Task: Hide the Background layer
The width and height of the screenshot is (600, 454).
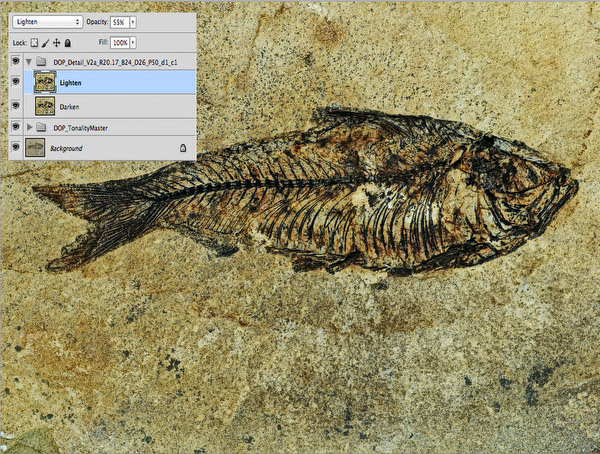Action: [x=15, y=148]
